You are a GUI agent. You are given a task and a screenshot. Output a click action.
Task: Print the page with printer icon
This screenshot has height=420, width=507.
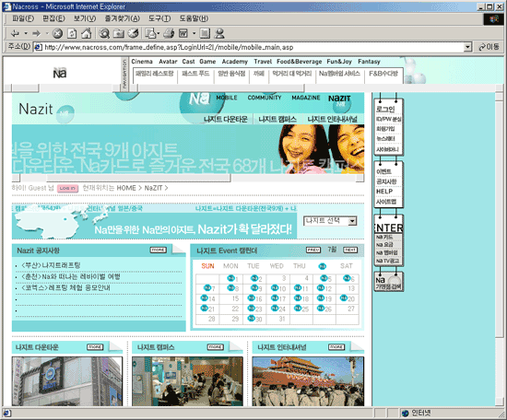point(169,33)
